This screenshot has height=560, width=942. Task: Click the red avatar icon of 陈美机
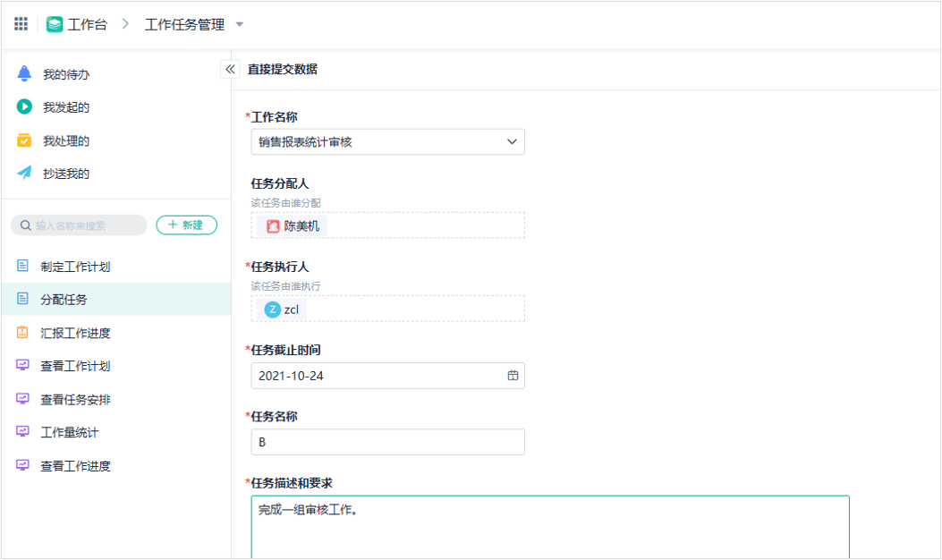point(273,226)
